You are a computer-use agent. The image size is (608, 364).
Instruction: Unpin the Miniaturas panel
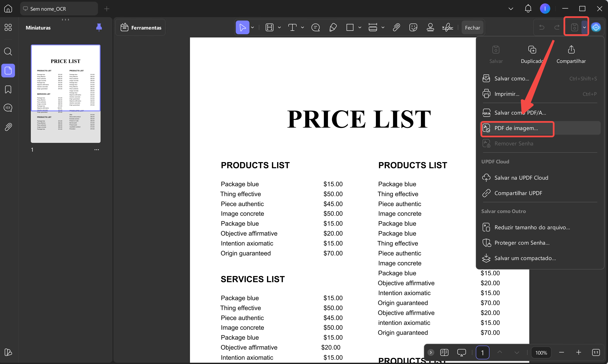[x=99, y=27]
